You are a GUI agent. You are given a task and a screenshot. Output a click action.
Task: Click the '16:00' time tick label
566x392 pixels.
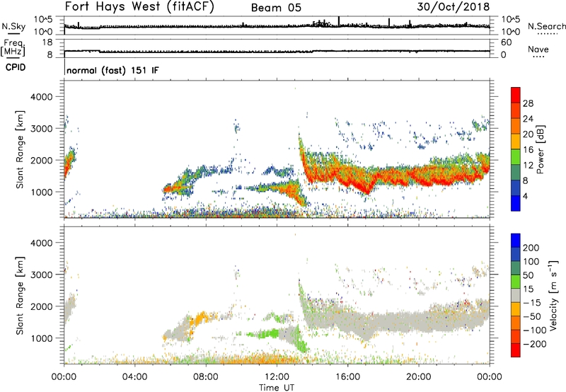pyautogui.click(x=347, y=377)
